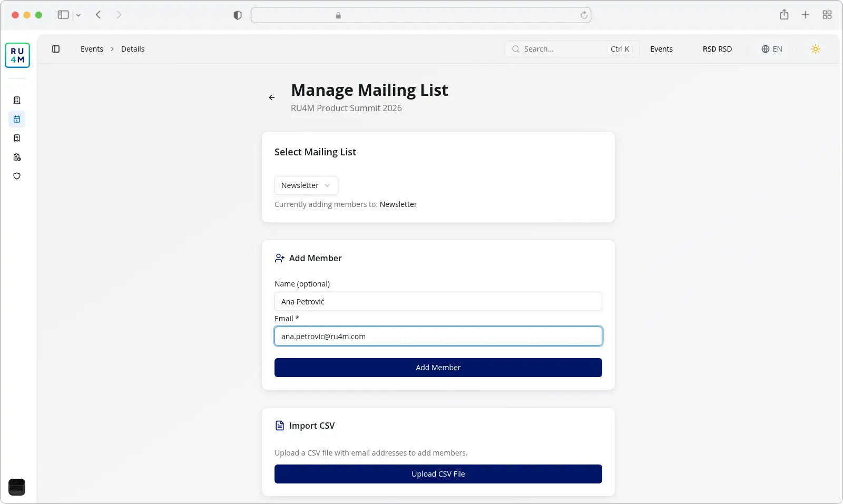Click the Add Member button

(x=438, y=368)
